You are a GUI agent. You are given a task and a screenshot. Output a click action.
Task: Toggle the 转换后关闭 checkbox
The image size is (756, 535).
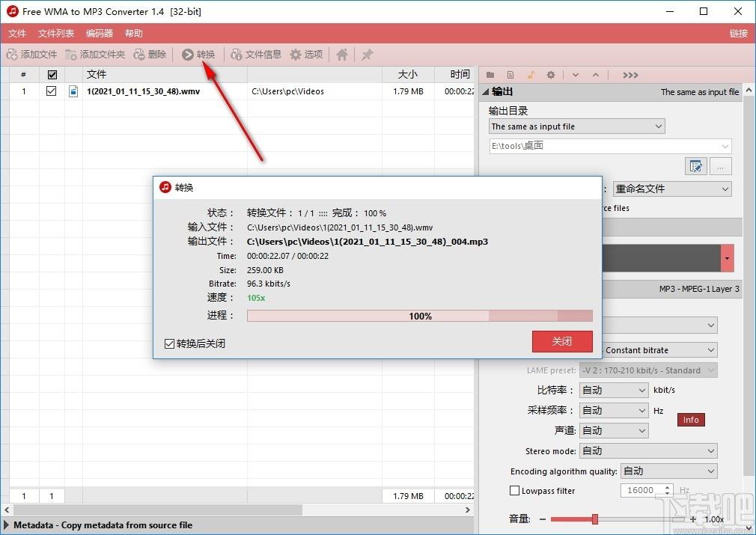click(169, 343)
